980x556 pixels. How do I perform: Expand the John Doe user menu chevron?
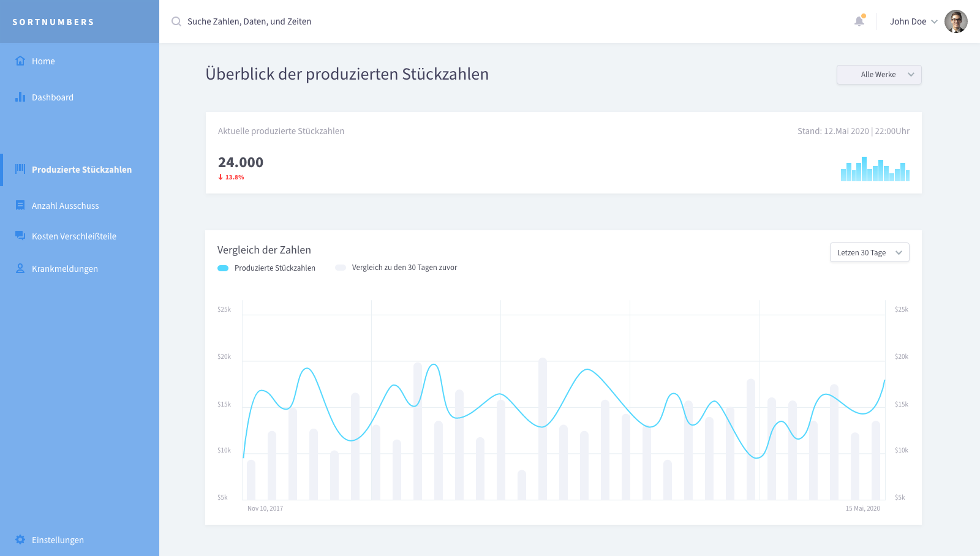coord(935,21)
